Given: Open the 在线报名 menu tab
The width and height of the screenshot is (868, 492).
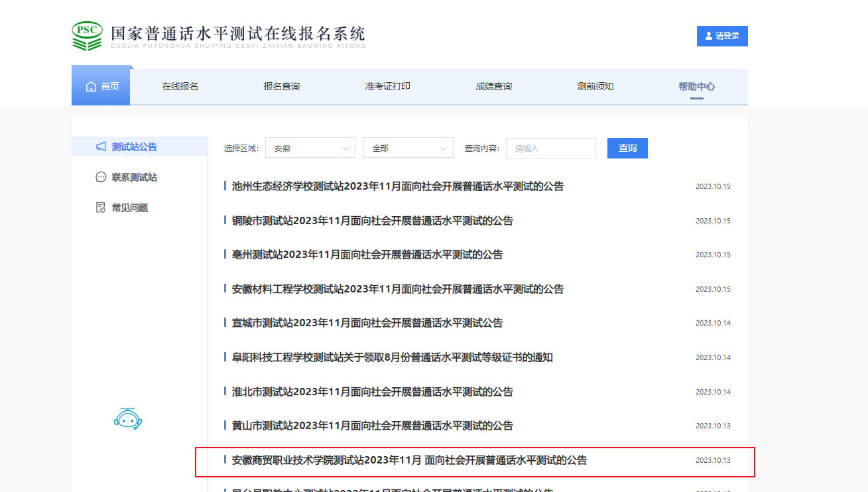Looking at the screenshot, I should [180, 86].
